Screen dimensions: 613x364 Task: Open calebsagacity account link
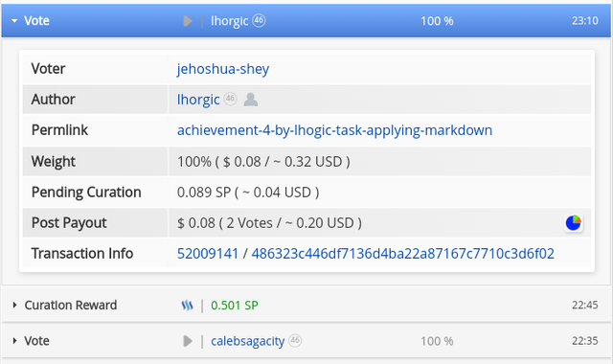pyautogui.click(x=248, y=341)
